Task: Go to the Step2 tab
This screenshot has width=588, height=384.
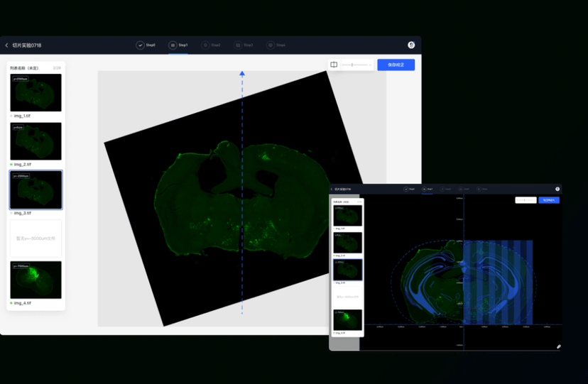Action: pyautogui.click(x=211, y=45)
